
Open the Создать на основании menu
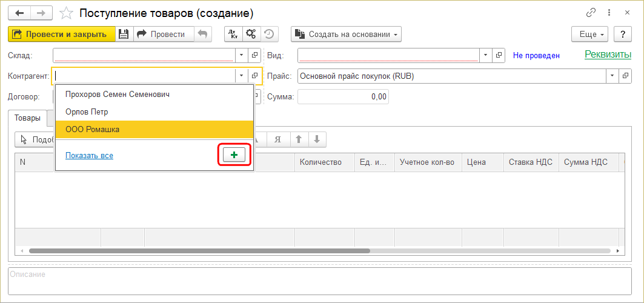coord(346,35)
